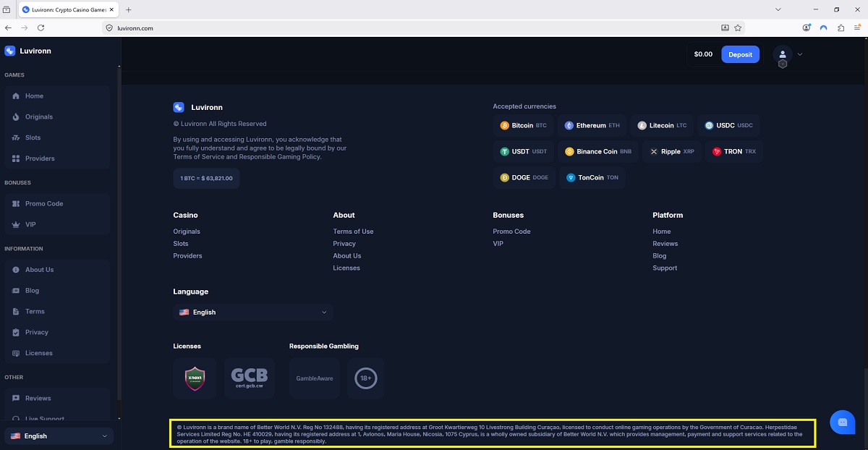This screenshot has width=868, height=450.
Task: Bookmark page with star icon
Action: tap(738, 27)
